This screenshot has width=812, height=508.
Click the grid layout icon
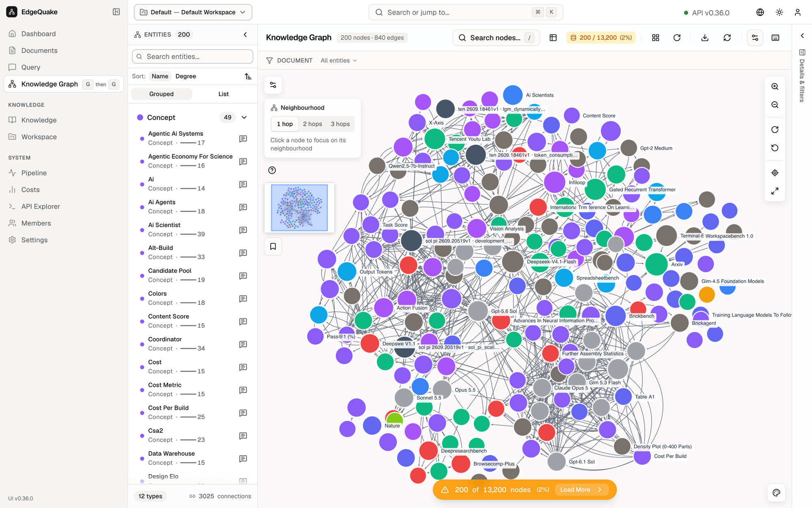point(655,37)
